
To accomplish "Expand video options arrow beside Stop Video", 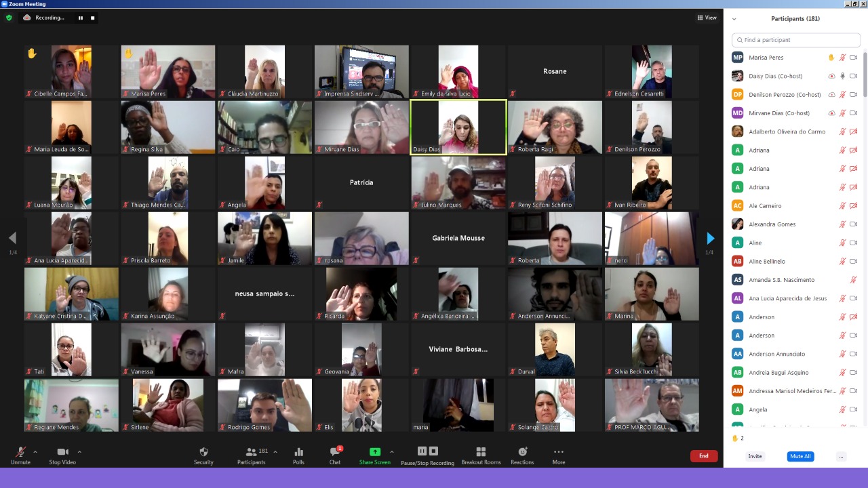I will click(79, 451).
